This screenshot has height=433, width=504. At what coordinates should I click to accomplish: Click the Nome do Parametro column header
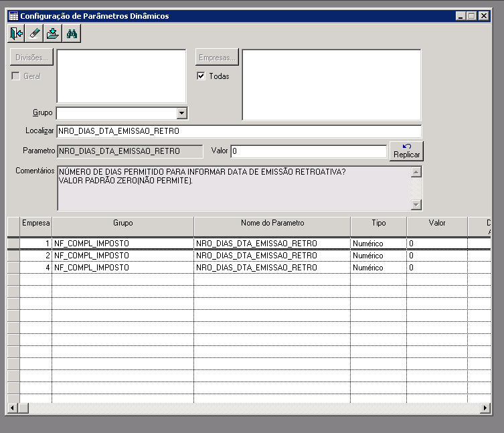coord(272,227)
